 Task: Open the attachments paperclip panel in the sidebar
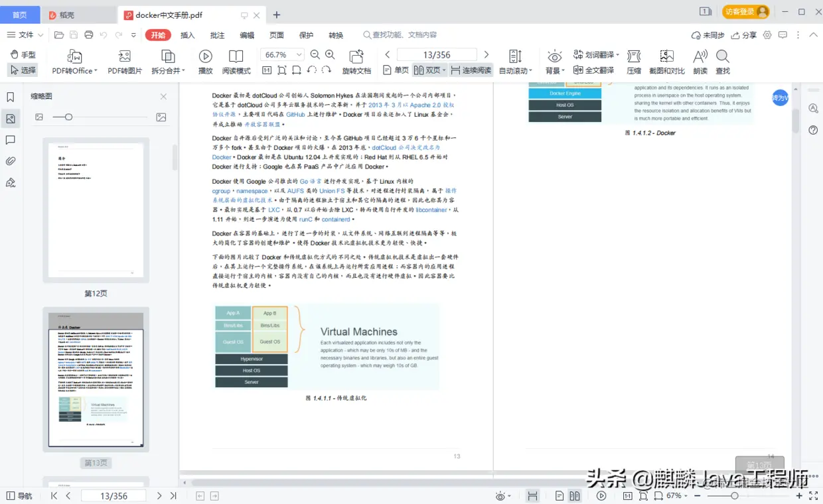pyautogui.click(x=11, y=161)
